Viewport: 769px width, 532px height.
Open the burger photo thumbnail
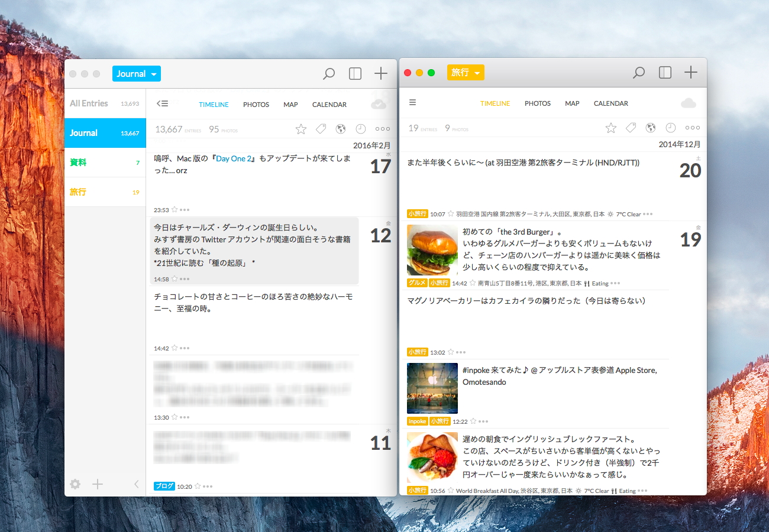pos(432,250)
